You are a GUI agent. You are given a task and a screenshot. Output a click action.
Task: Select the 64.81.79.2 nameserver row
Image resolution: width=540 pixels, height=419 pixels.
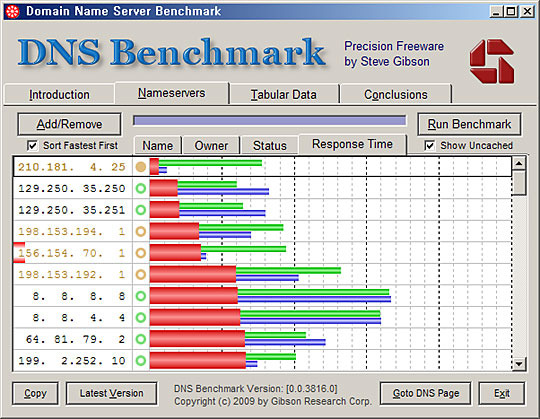pos(262,339)
